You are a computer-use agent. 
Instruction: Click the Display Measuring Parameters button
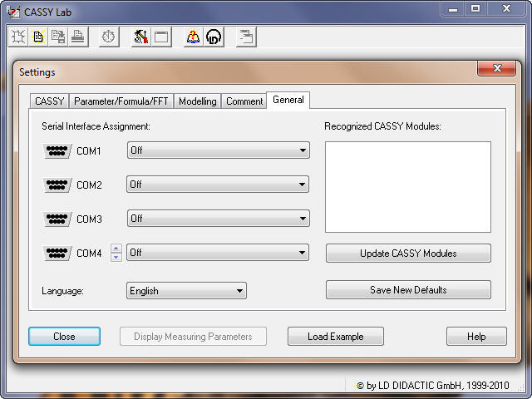pos(193,336)
